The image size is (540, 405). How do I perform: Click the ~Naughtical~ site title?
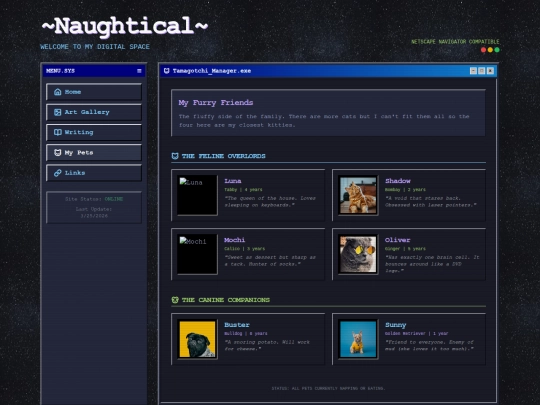[x=124, y=26]
